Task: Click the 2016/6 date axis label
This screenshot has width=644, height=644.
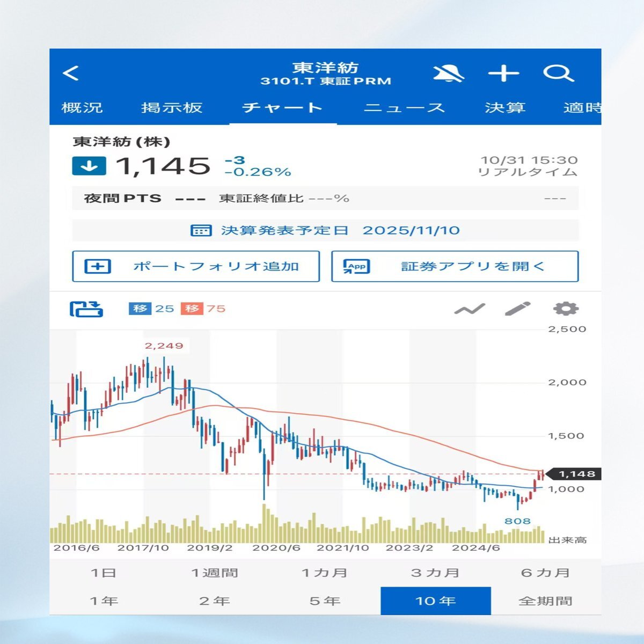Action: coord(76,548)
